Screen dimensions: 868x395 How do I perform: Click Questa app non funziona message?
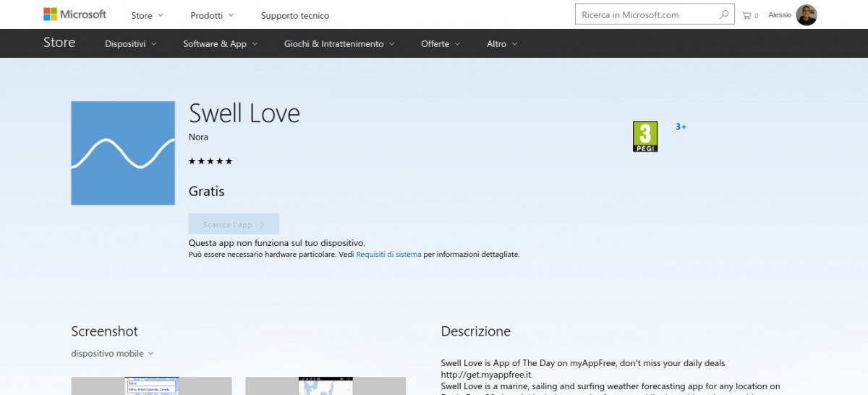(277, 243)
